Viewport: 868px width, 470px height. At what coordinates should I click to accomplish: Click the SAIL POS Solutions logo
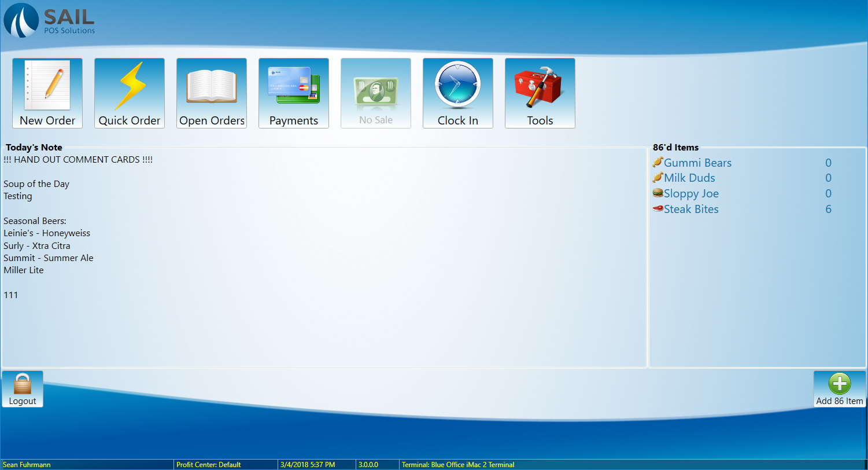50,20
